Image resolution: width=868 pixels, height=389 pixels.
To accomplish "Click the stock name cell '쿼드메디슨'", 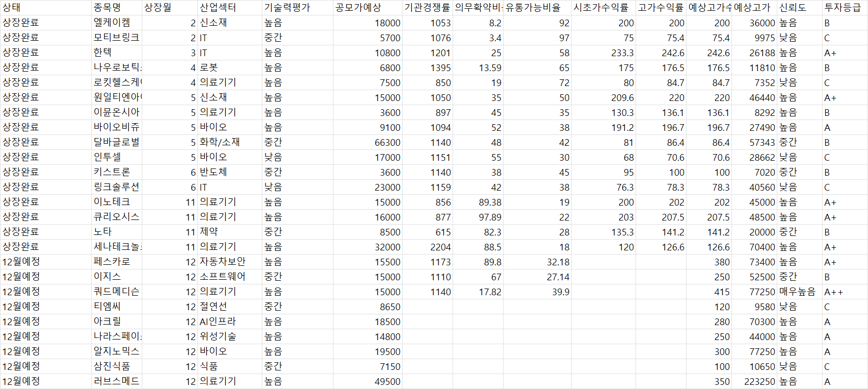I will [x=116, y=292].
